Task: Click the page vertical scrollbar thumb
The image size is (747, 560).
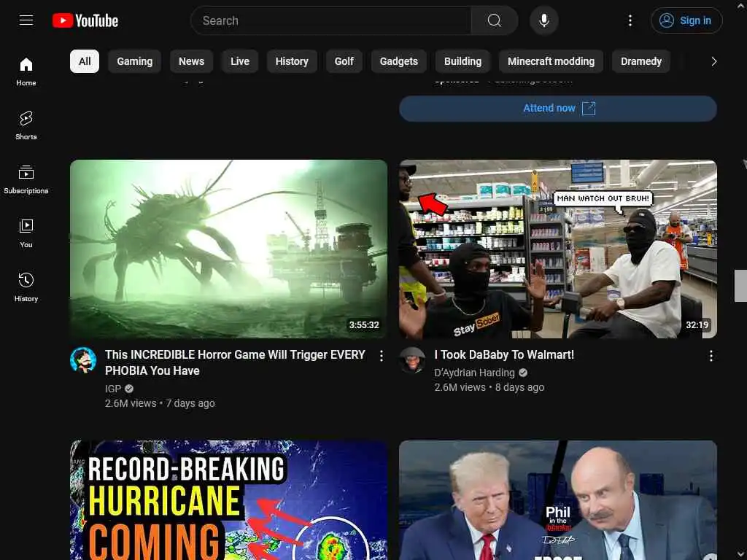Action: point(741,286)
